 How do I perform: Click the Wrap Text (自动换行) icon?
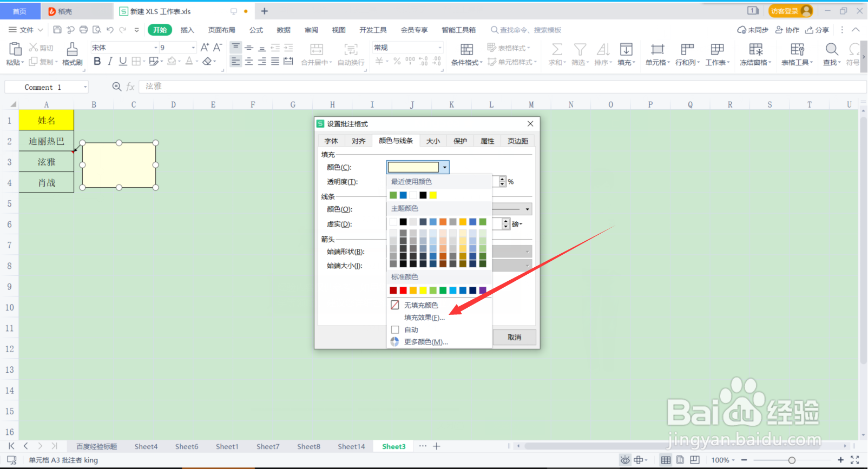351,50
